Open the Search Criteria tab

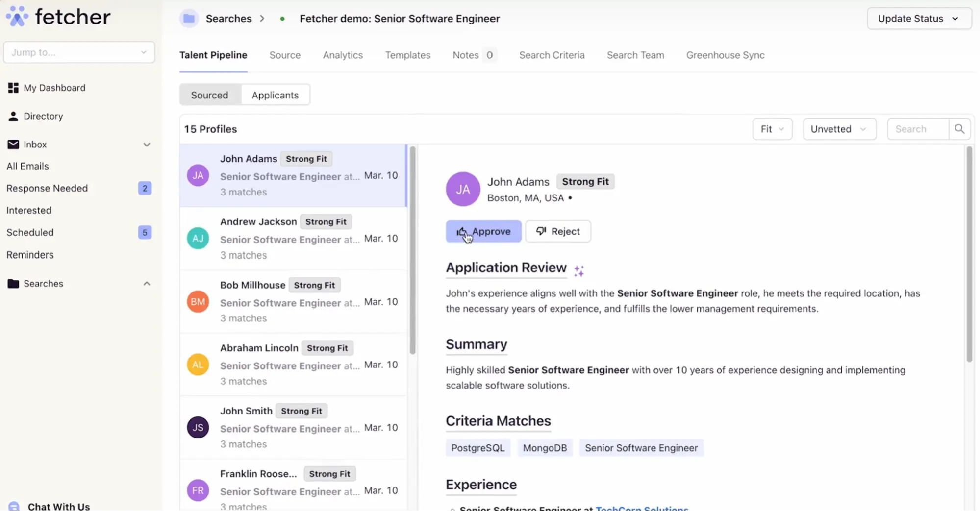coord(552,55)
